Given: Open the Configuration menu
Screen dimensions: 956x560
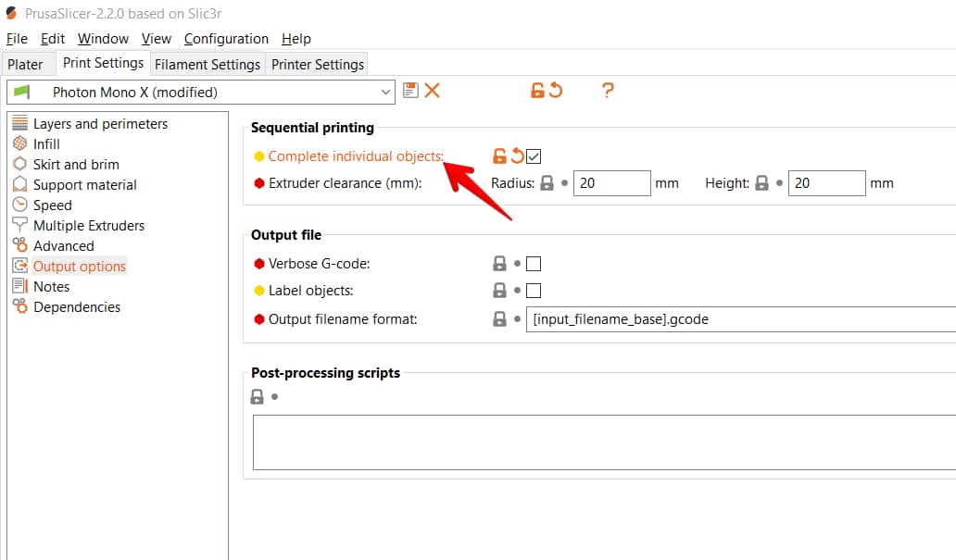Looking at the screenshot, I should click(226, 38).
